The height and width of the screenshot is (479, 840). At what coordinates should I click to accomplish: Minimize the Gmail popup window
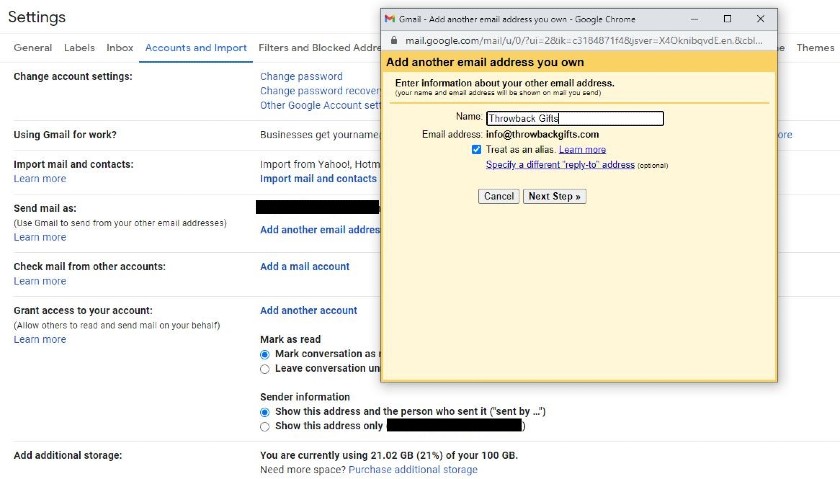[694, 19]
